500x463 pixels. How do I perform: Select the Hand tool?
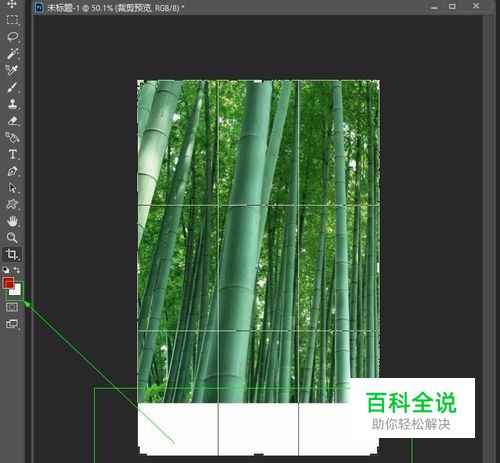pos(12,221)
